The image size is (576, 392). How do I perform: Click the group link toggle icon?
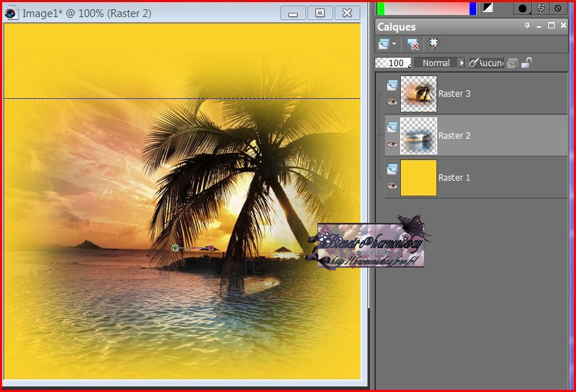point(512,63)
